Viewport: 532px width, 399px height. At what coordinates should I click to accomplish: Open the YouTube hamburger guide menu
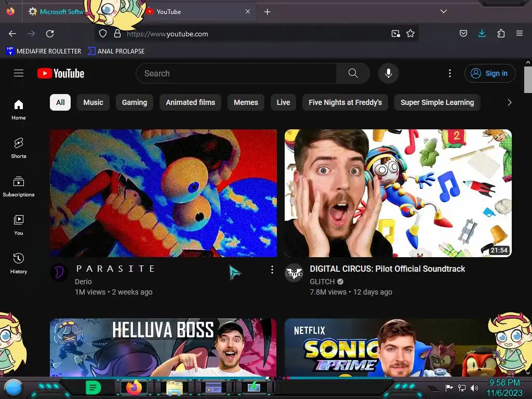pyautogui.click(x=19, y=73)
